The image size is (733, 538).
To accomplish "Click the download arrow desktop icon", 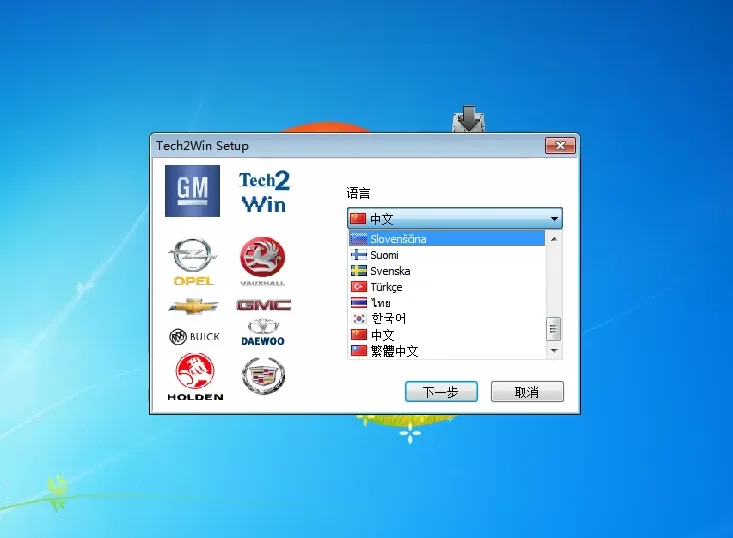I will click(x=468, y=119).
